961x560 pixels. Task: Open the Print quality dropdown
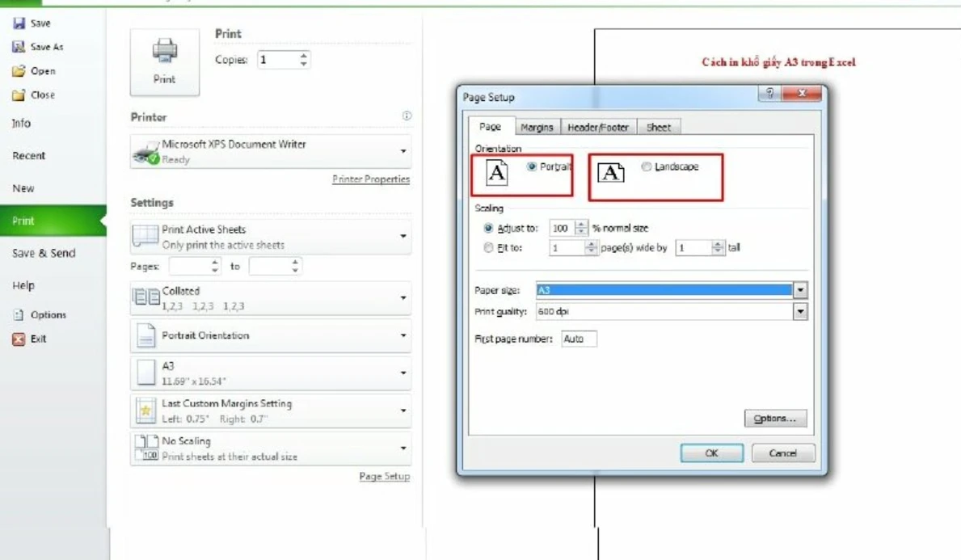799,309
